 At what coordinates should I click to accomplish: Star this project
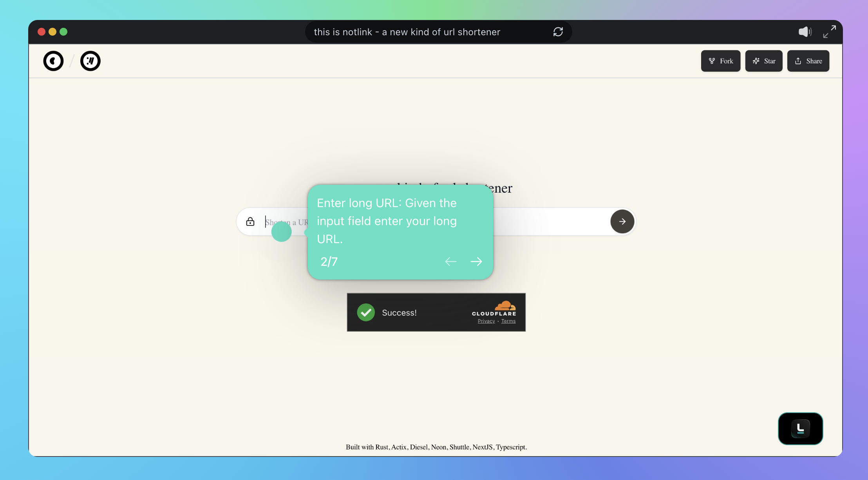[763, 61]
